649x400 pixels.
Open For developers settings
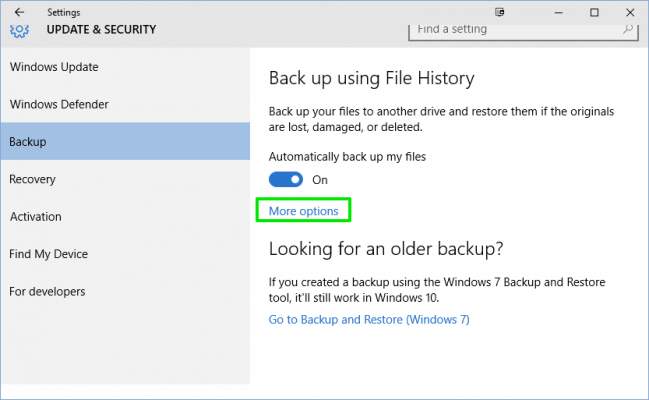click(125, 291)
